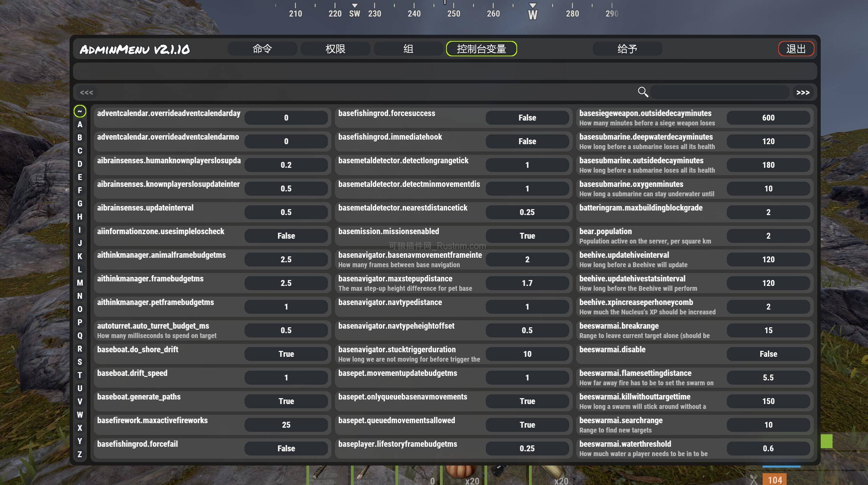Jump to letter M in the alphabet sidebar
This screenshot has height=485, width=868.
(80, 283)
